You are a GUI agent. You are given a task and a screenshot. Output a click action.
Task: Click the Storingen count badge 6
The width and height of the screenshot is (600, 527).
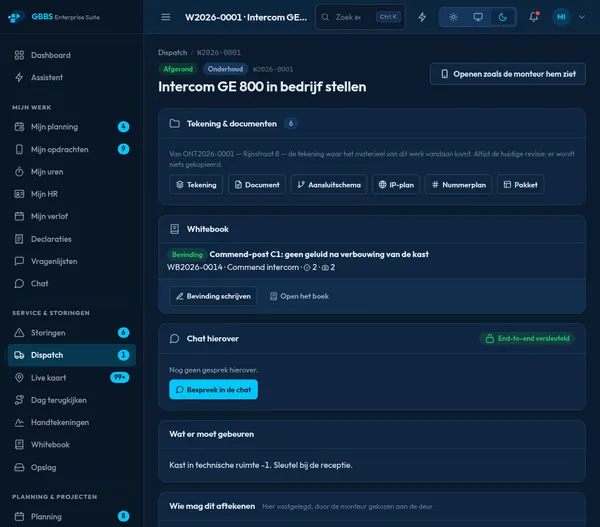click(x=123, y=333)
